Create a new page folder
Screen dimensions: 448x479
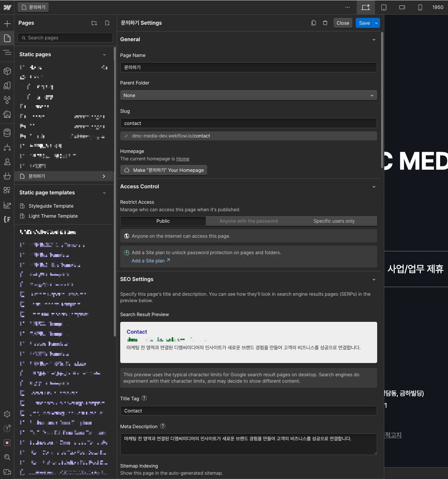(x=94, y=23)
